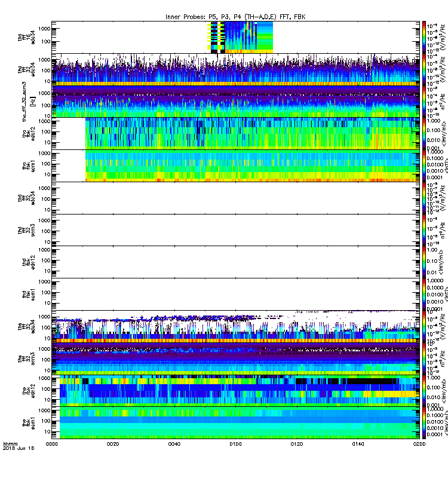Click inside the tha fff 32 edc34 spectrogram

(235, 69)
